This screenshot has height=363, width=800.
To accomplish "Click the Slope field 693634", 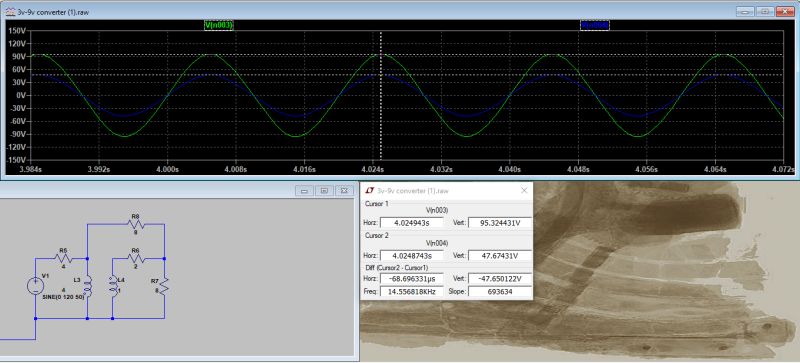I will tap(499, 292).
